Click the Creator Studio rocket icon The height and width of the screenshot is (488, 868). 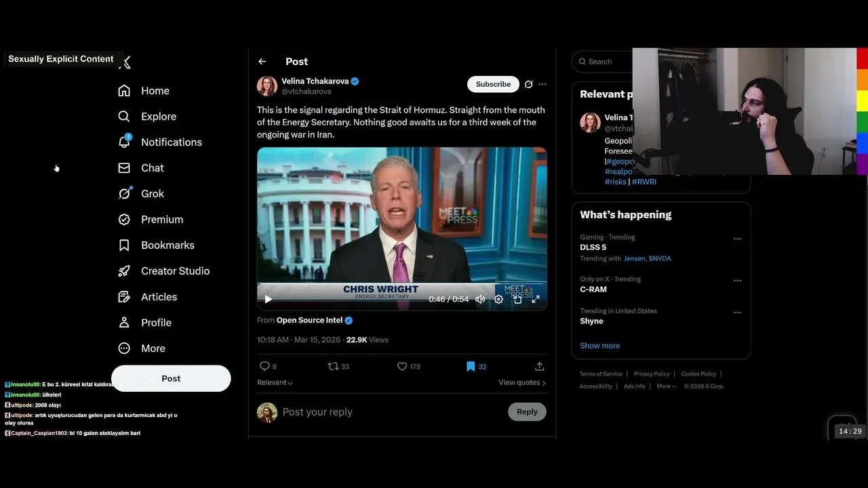[124, 271]
